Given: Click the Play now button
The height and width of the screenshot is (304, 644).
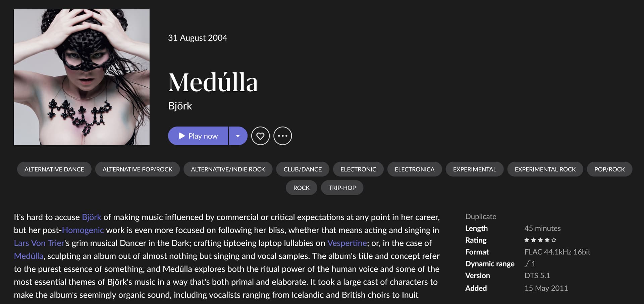Looking at the screenshot, I should 198,136.
